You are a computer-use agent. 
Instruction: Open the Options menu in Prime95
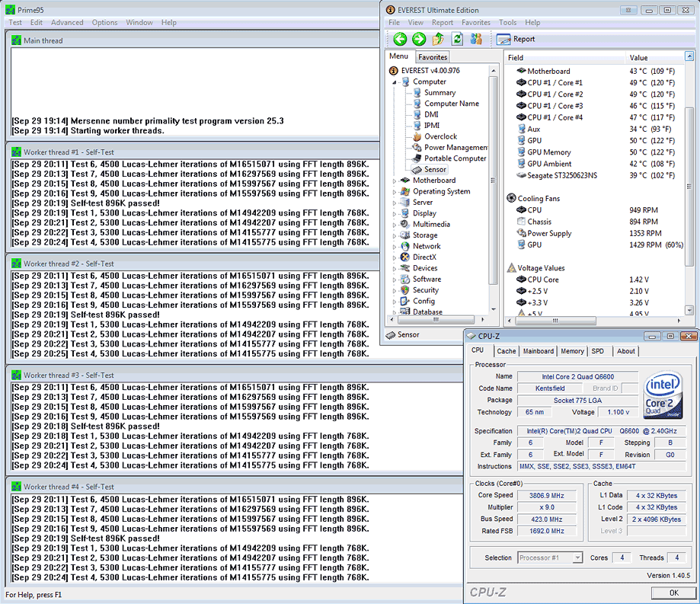[104, 22]
